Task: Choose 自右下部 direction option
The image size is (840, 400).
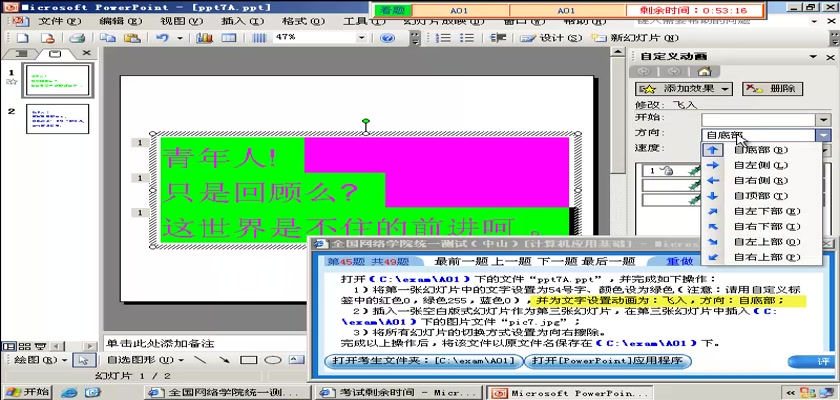Action: (x=762, y=227)
